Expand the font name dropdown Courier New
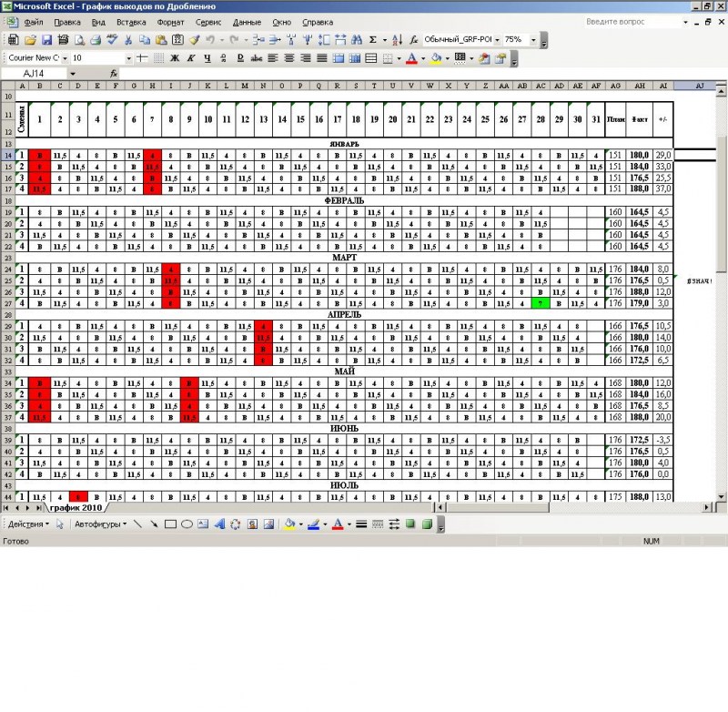 pyautogui.click(x=65, y=58)
